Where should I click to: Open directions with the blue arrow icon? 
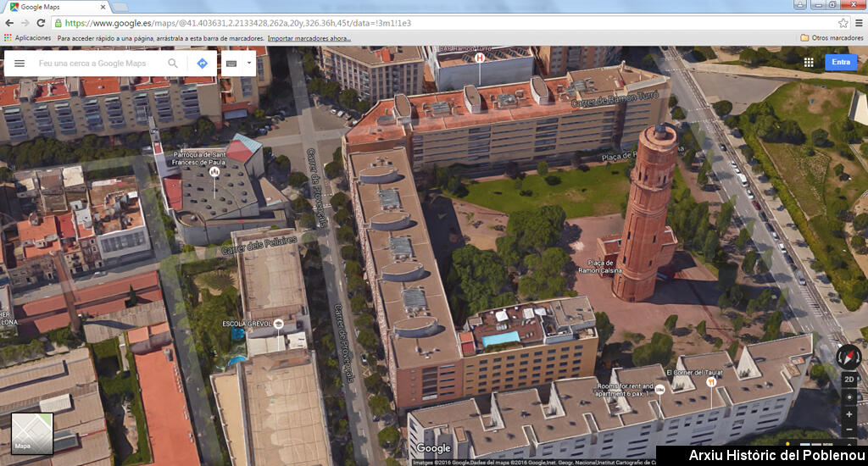pyautogui.click(x=202, y=64)
